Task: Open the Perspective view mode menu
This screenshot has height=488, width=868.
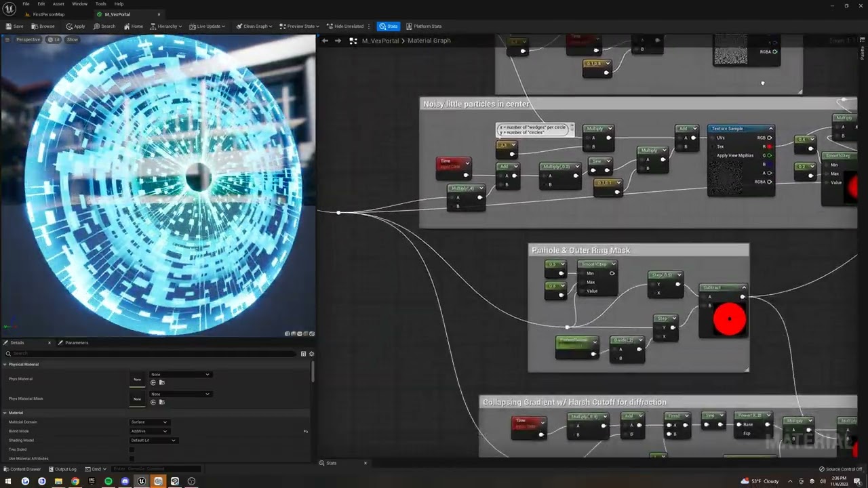Action: (x=28, y=39)
